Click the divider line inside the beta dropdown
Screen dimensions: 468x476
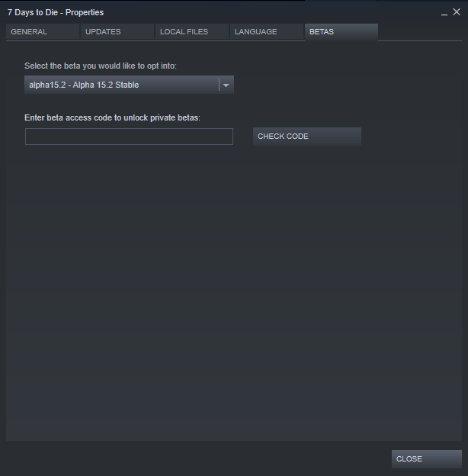(x=219, y=85)
